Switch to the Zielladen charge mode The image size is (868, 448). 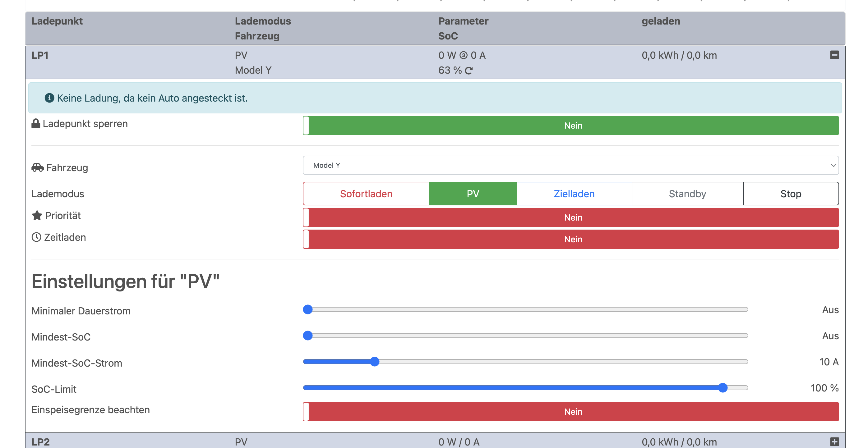pos(574,194)
